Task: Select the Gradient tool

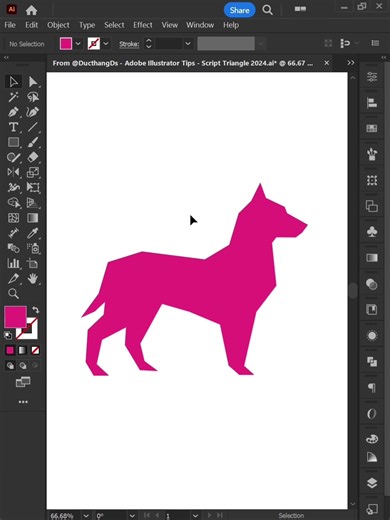Action: coord(33,218)
